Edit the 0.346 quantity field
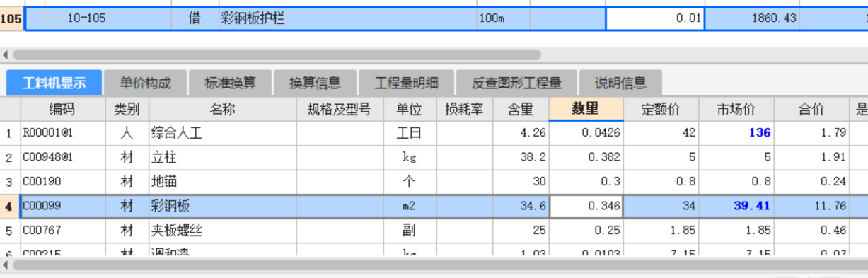The height and width of the screenshot is (278, 868). click(586, 207)
